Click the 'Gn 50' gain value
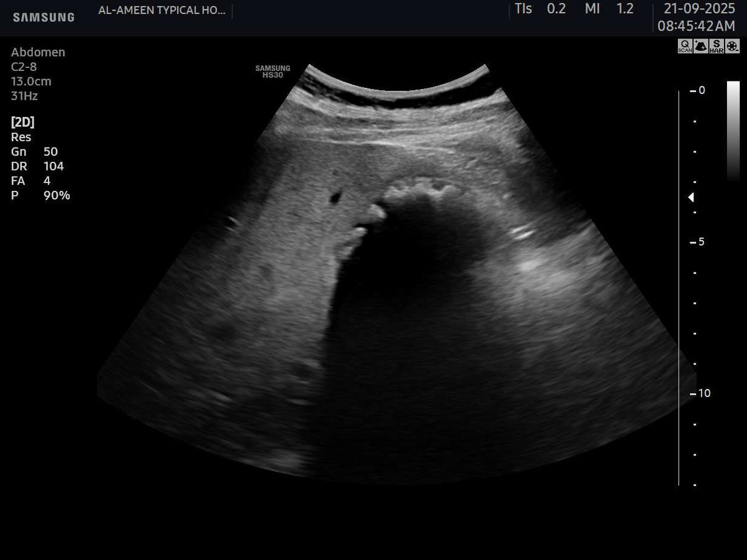This screenshot has width=747, height=560. pyautogui.click(x=34, y=152)
